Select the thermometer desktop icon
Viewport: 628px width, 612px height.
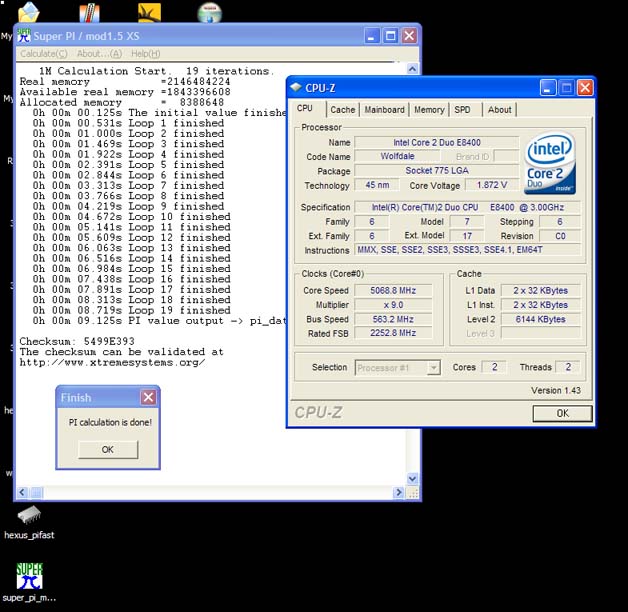pos(90,13)
